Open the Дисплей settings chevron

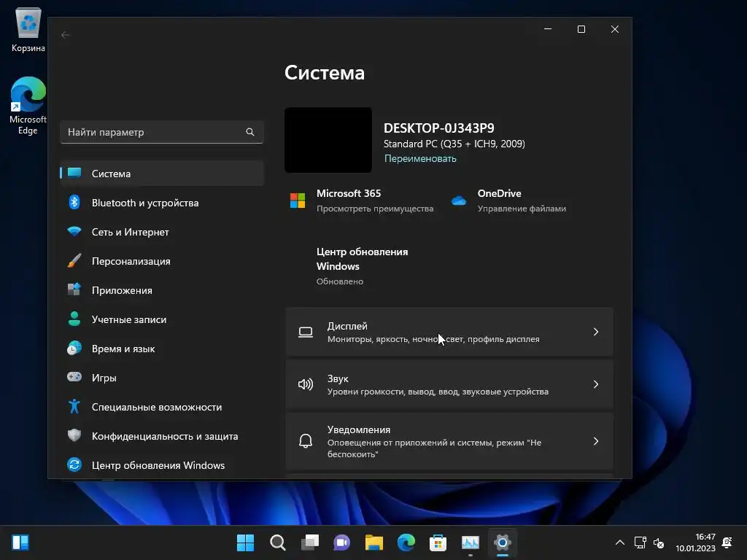point(596,332)
